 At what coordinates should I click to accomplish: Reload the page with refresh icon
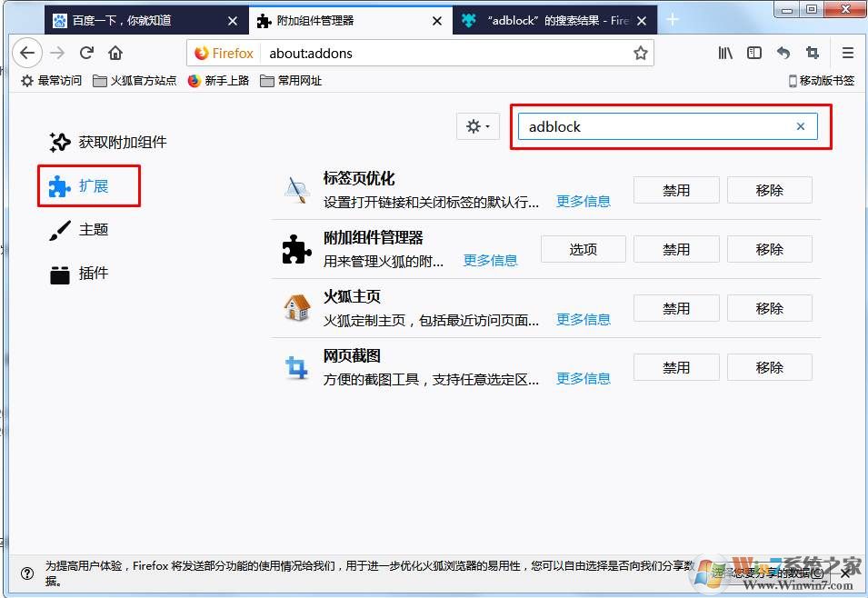(86, 53)
